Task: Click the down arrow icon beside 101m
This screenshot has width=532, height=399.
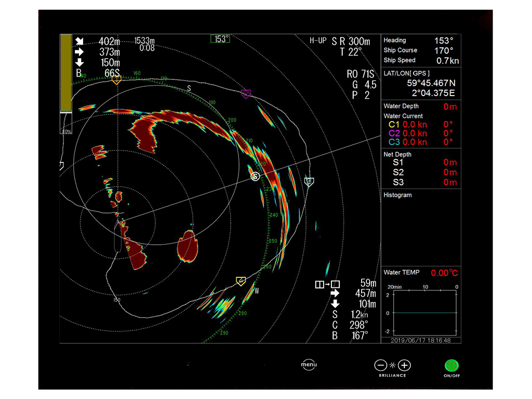Action: tap(335, 303)
